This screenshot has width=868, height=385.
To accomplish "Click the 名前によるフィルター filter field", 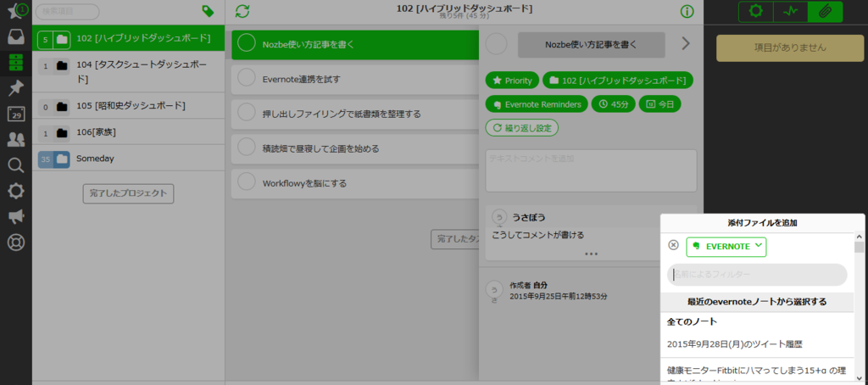I will coord(757,274).
